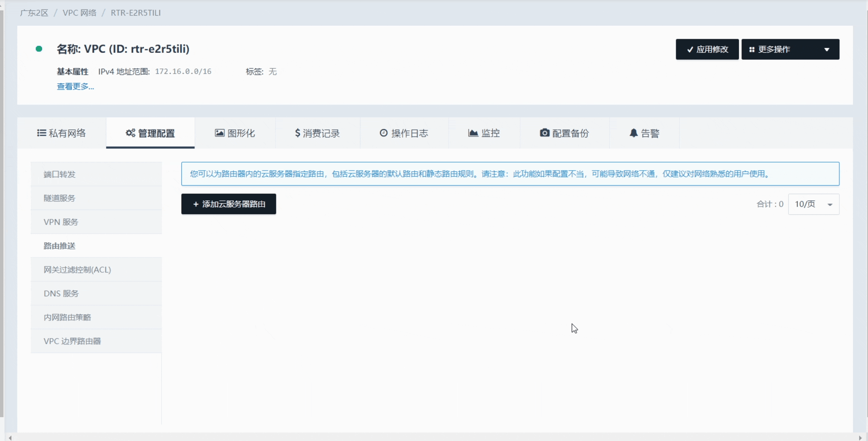Open the 管理配置 gear icon tab
868x441 pixels.
(130, 133)
